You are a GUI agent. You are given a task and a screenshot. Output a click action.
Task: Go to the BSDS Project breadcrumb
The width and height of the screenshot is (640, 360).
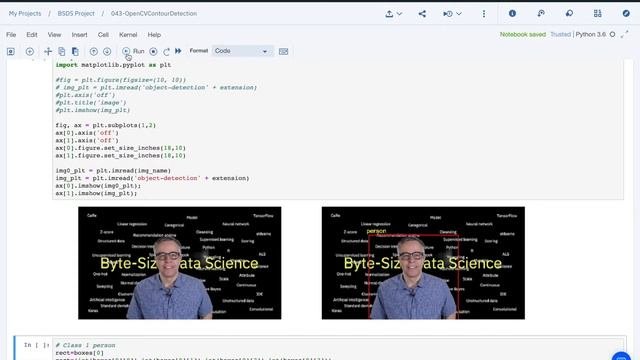click(x=76, y=13)
